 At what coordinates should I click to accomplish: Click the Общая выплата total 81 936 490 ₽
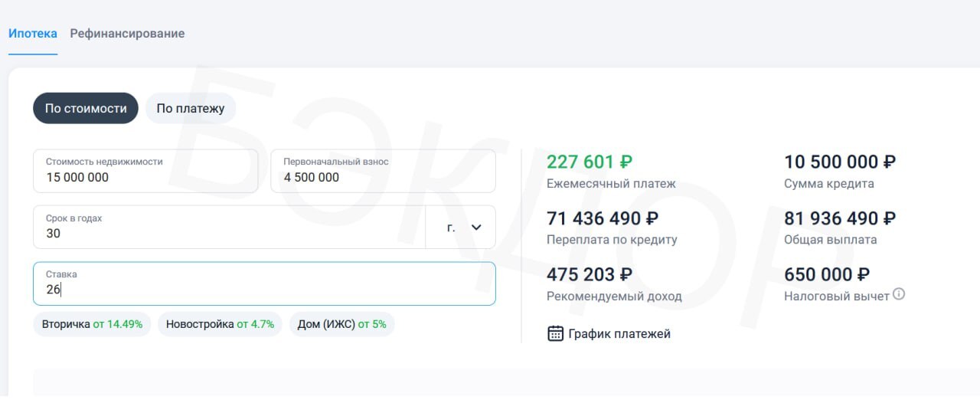point(840,218)
